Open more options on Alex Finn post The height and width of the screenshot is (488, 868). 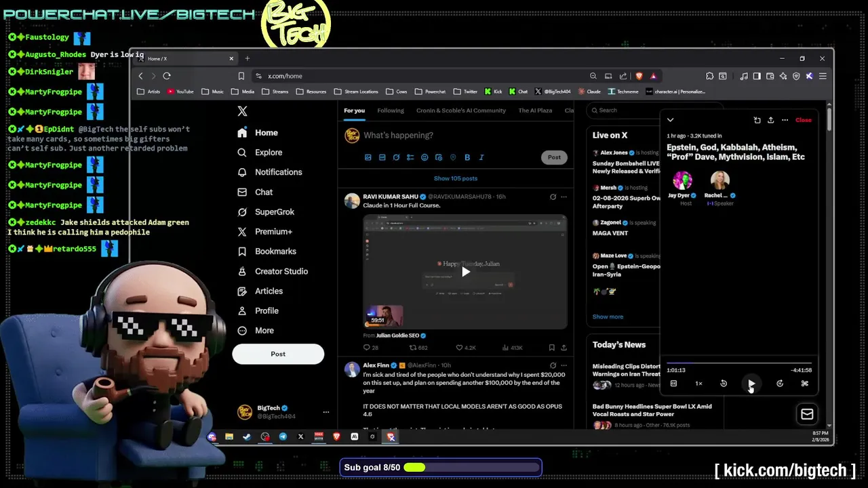click(564, 365)
